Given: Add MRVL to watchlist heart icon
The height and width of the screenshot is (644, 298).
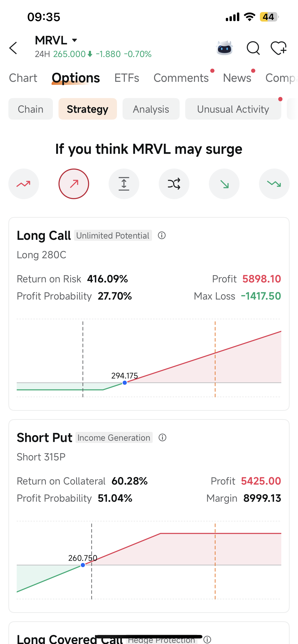Looking at the screenshot, I should pyautogui.click(x=279, y=48).
